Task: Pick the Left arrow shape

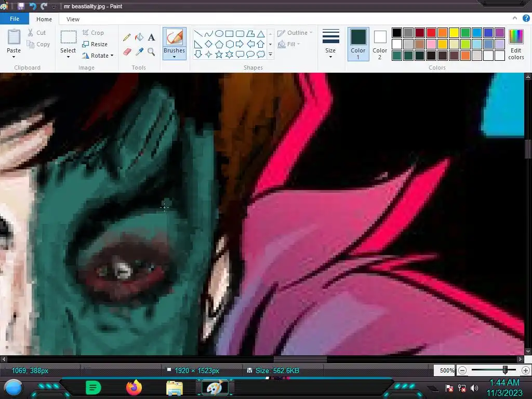Action: 250,44
